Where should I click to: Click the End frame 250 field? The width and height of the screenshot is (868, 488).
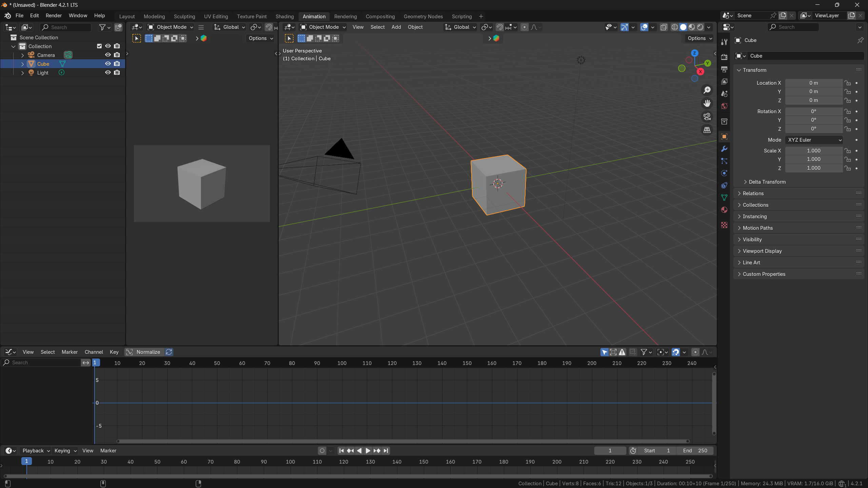coord(695,451)
